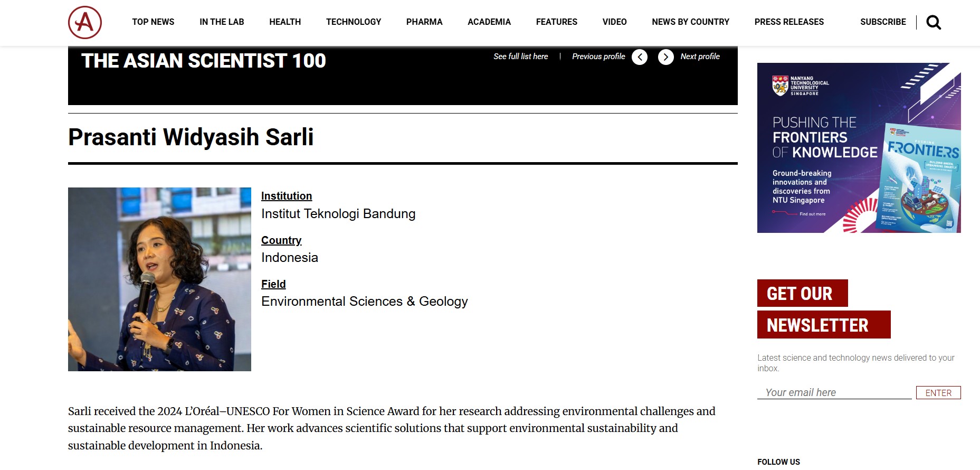The height and width of the screenshot is (470, 980).
Task: Open the Top News menu
Action: (x=153, y=22)
